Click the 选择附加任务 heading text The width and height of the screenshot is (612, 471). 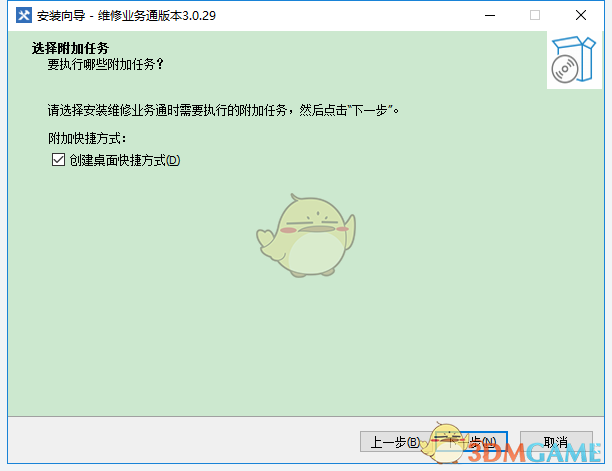70,48
